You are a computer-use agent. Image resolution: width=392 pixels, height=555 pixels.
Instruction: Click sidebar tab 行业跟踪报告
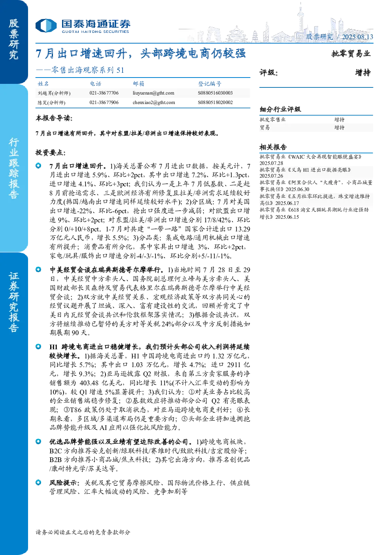(x=14, y=168)
